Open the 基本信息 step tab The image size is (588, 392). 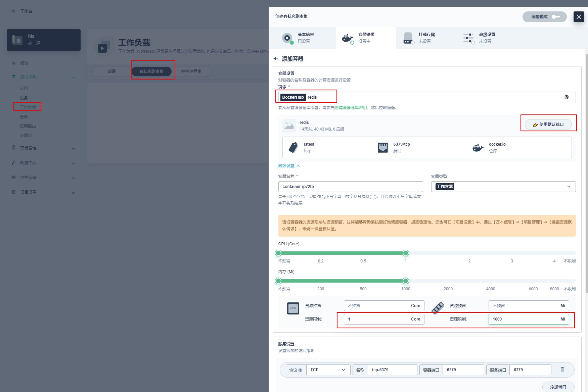tap(302, 38)
